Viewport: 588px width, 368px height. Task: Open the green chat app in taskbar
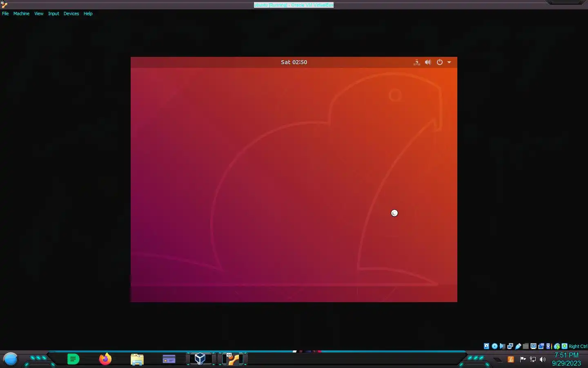click(x=73, y=359)
